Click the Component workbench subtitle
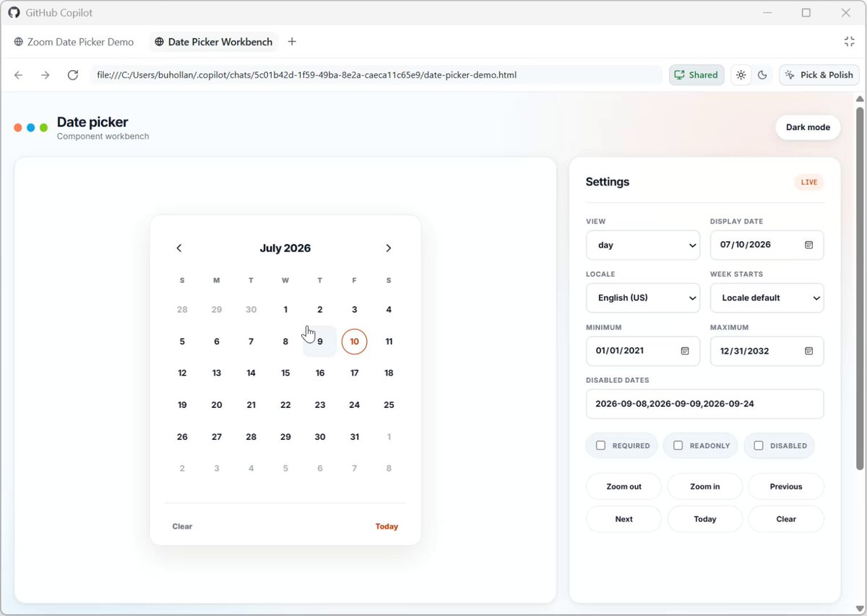The height and width of the screenshot is (616, 867). pos(103,136)
